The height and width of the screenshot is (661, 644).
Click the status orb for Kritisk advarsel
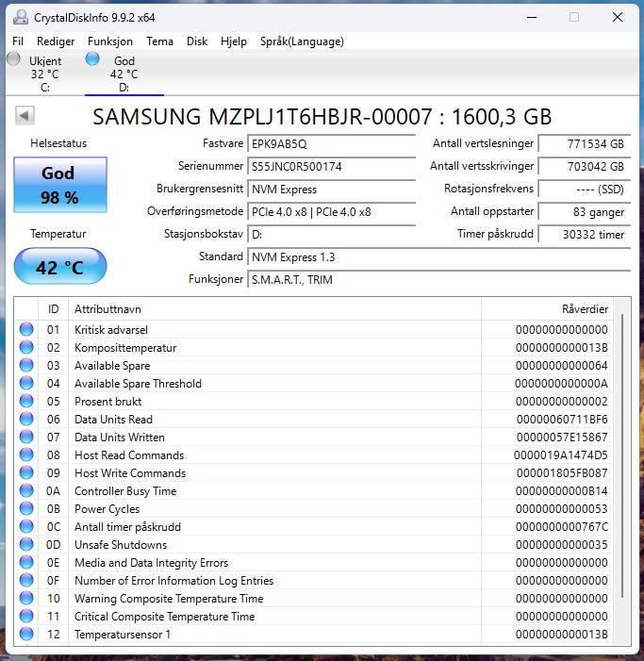[x=26, y=329]
